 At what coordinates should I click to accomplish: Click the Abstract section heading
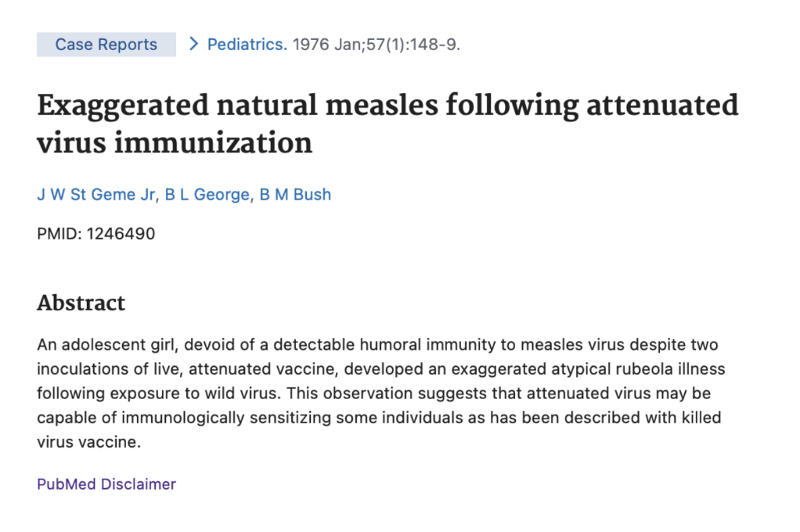pyautogui.click(x=81, y=303)
